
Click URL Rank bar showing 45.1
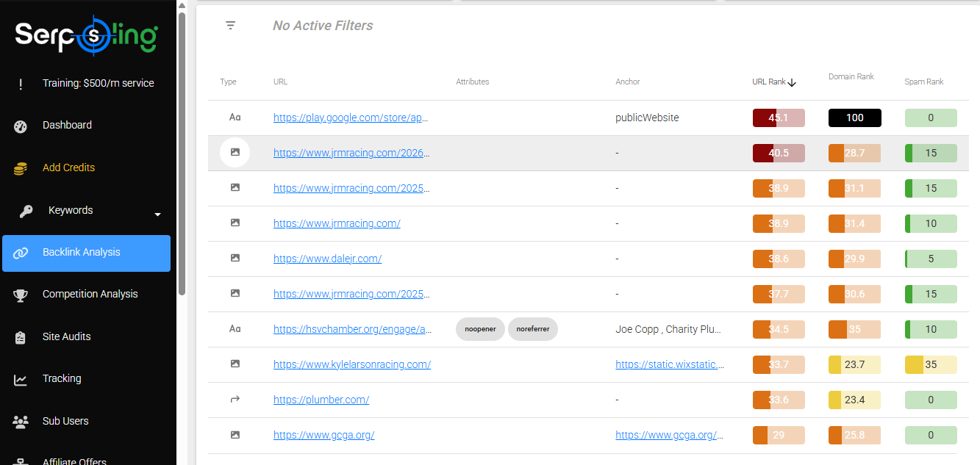pyautogui.click(x=779, y=118)
